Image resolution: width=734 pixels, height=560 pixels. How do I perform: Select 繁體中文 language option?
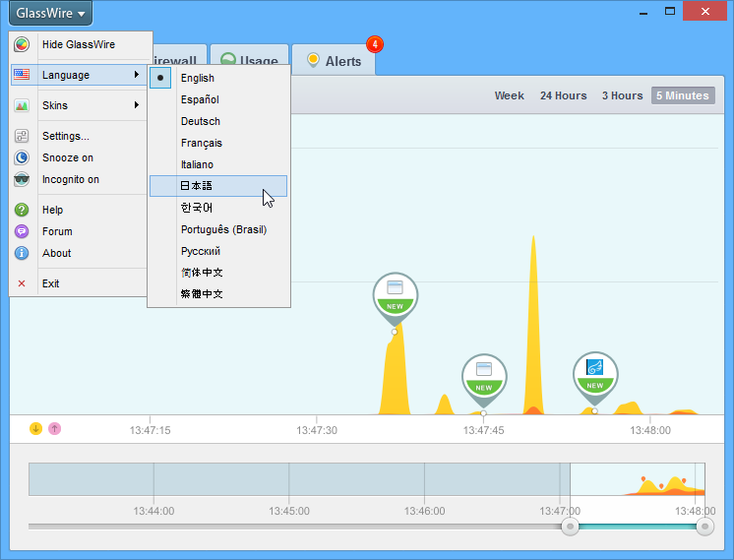(x=218, y=294)
